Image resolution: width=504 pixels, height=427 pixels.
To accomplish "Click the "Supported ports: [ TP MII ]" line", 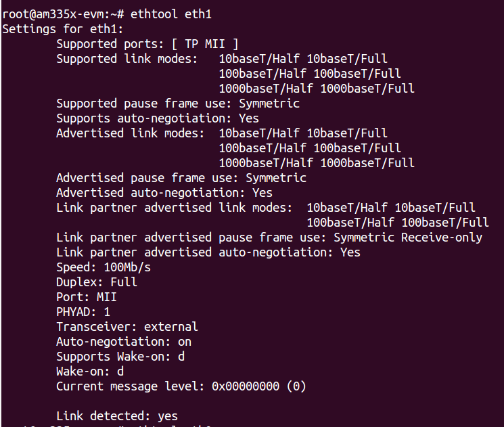I will click(x=147, y=44).
